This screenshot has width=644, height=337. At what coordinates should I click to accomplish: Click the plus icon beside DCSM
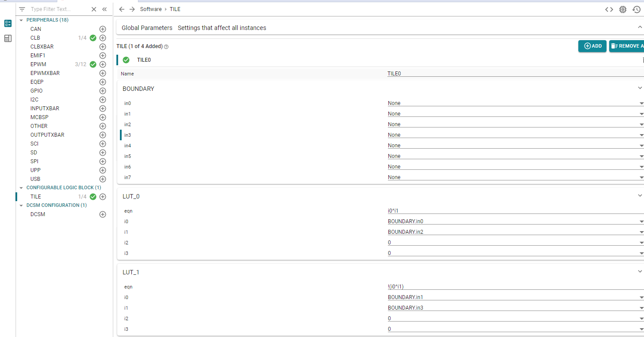(103, 214)
